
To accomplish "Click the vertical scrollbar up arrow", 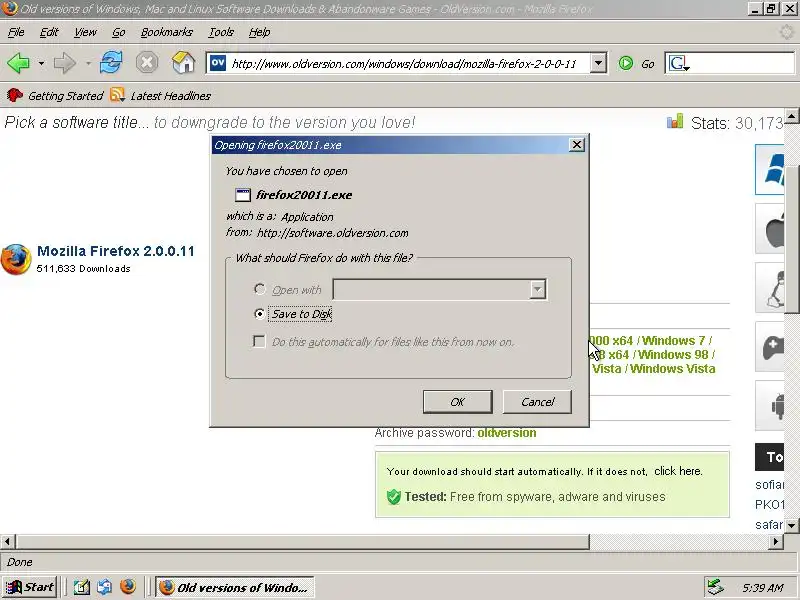I will [x=791, y=116].
